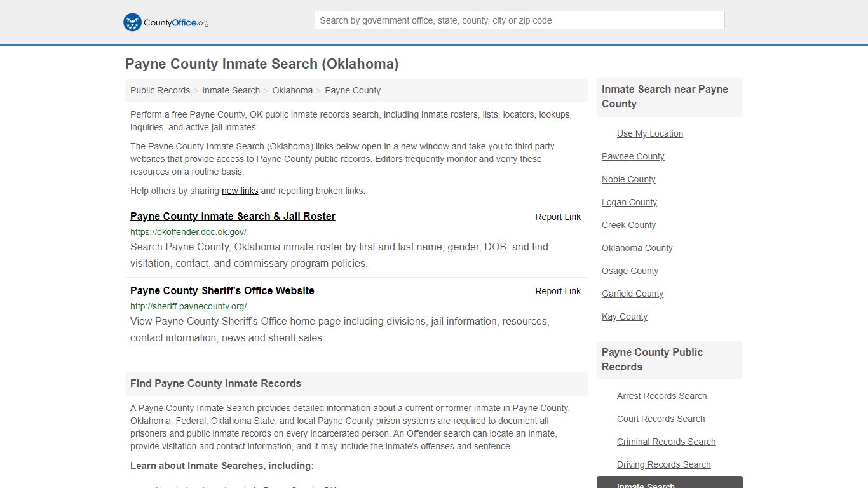Open Creek County inmate search
Screen dimensions: 868x488
click(628, 225)
